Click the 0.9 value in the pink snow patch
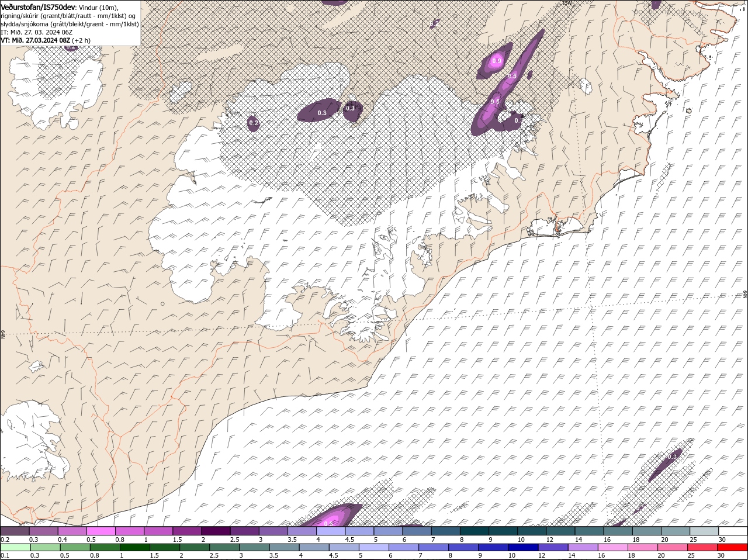Image resolution: width=748 pixels, height=560 pixels. pyautogui.click(x=497, y=61)
